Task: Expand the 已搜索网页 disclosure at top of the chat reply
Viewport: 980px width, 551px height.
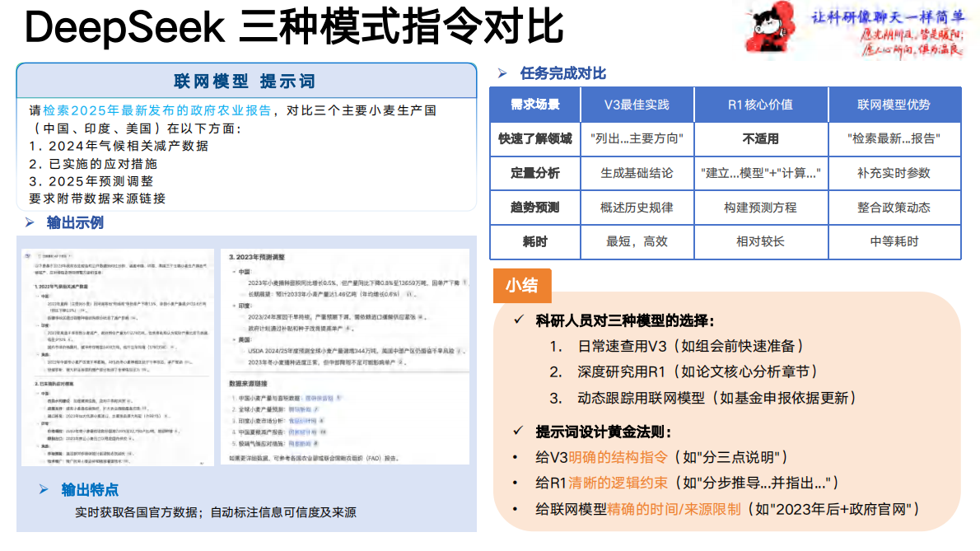Action: click(56, 255)
